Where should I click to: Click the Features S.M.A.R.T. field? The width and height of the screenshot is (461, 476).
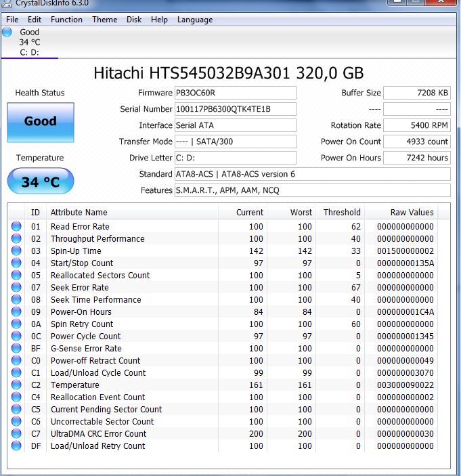[312, 190]
